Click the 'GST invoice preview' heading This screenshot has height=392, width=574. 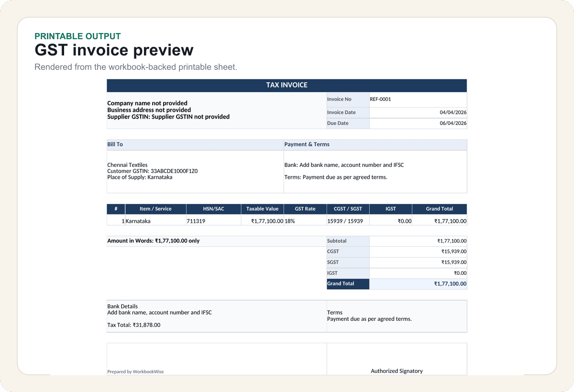click(114, 50)
